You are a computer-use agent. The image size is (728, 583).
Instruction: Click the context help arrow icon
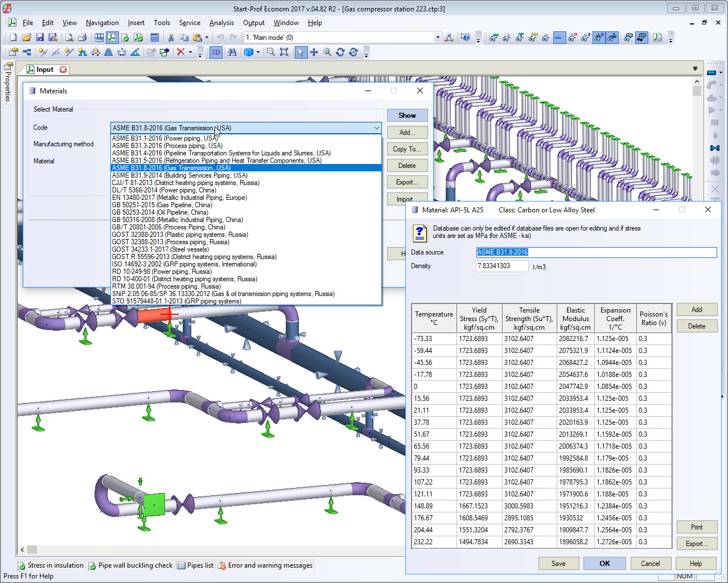tap(466, 38)
